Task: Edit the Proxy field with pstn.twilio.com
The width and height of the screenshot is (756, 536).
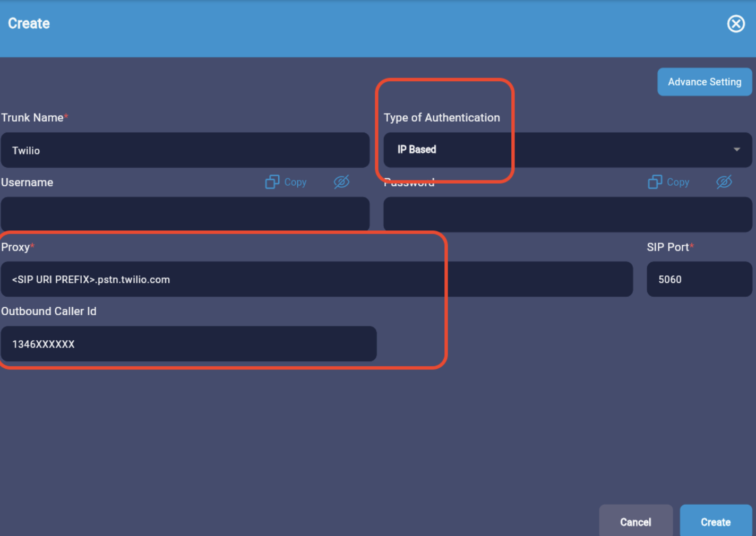Action: 316,279
